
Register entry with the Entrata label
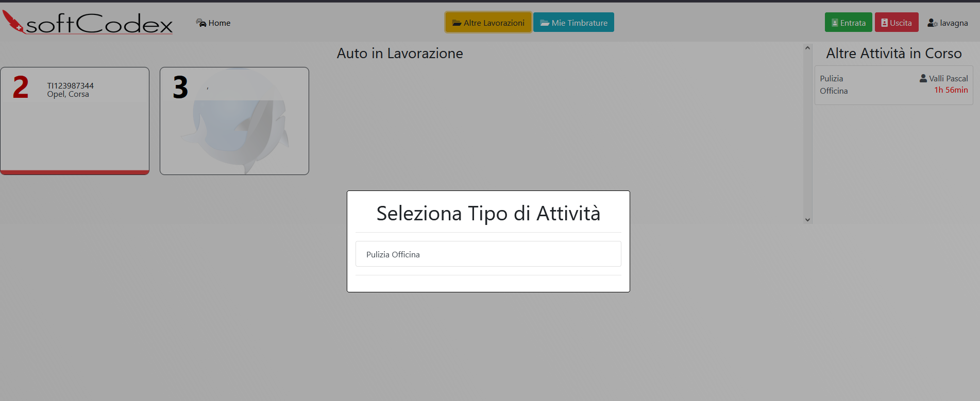(x=853, y=23)
